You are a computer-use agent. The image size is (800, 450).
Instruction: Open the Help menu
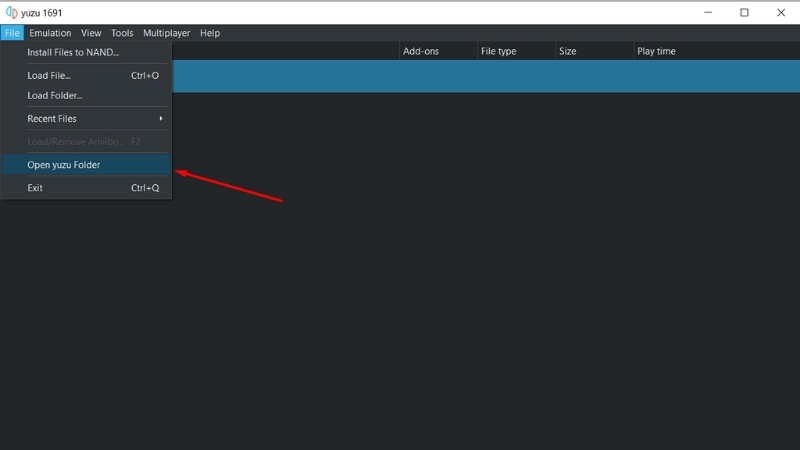coord(210,33)
